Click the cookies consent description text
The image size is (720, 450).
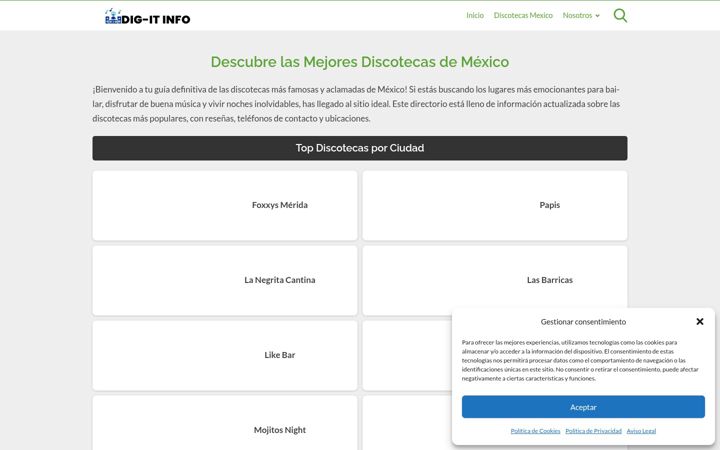tap(580, 360)
